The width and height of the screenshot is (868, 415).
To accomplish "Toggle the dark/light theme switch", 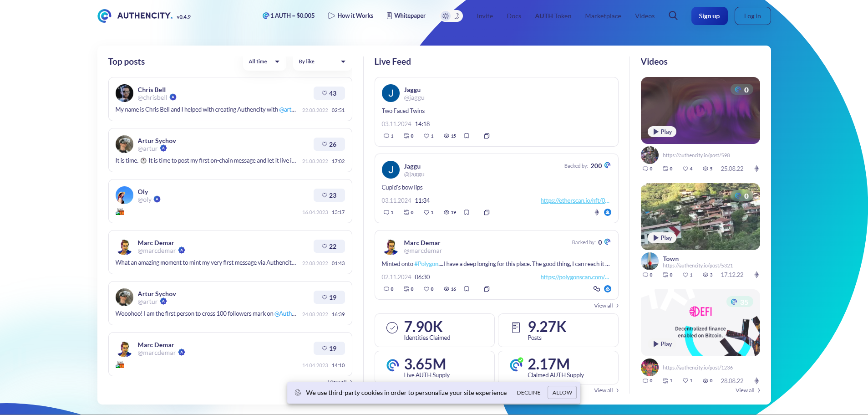I will (451, 16).
